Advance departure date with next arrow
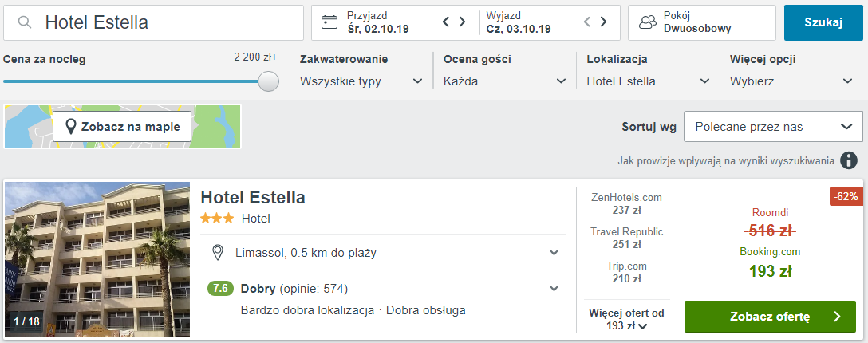 (603, 22)
